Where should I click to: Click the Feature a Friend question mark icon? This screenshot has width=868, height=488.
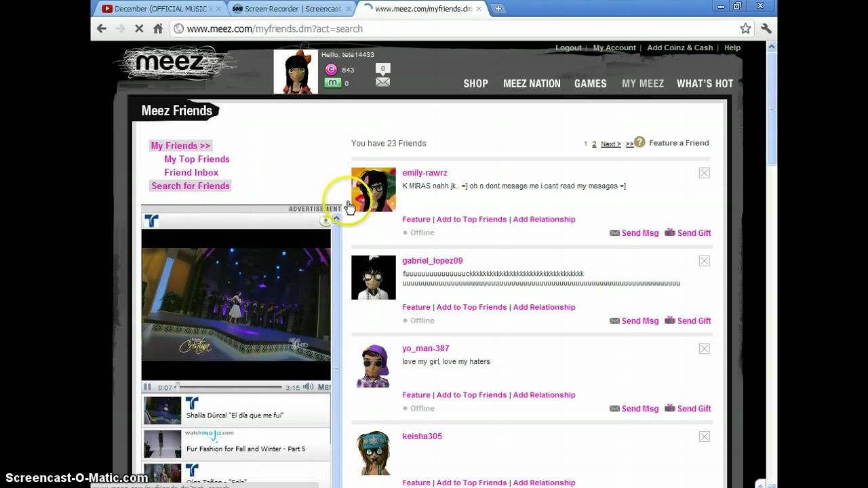coord(639,143)
